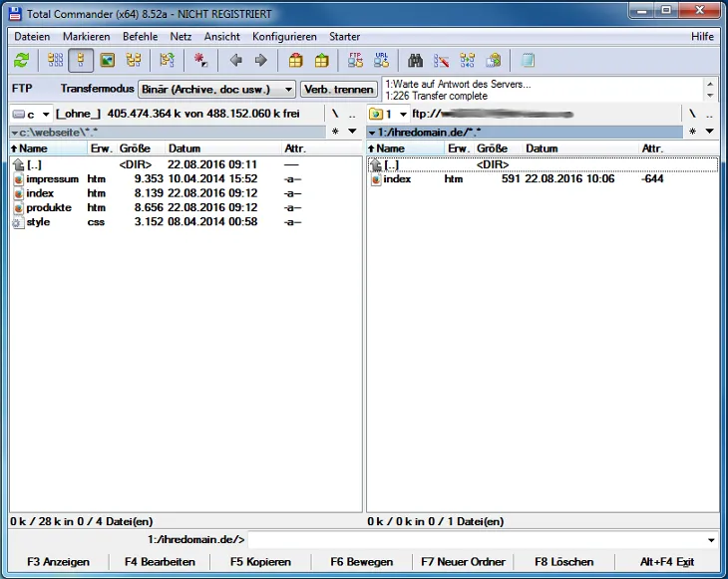Select produkte htm in left panel
Screen dimensions: 728x579
(185, 208)
